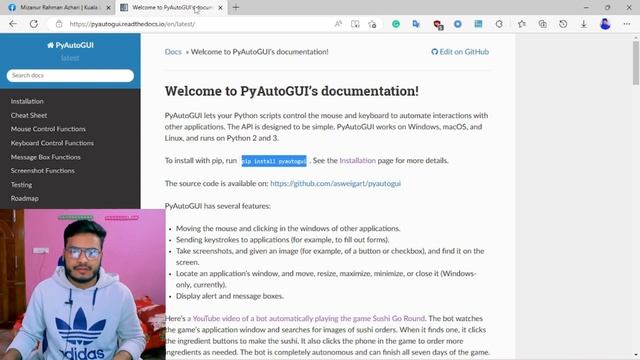Open Cheat Sheet in the sidebar
The width and height of the screenshot is (640, 360).
29,116
